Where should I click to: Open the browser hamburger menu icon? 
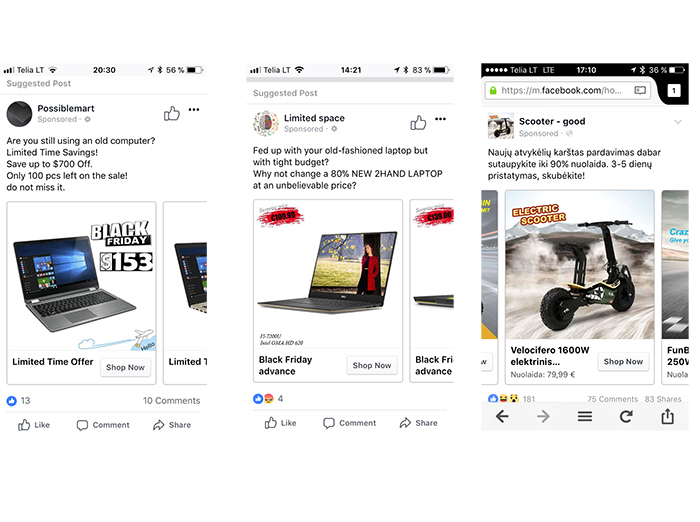point(585,417)
